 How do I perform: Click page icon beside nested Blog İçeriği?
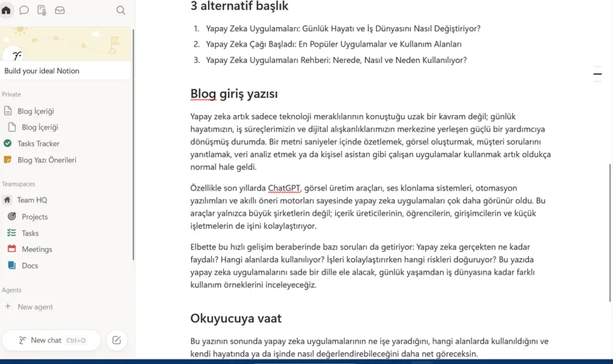coord(12,127)
